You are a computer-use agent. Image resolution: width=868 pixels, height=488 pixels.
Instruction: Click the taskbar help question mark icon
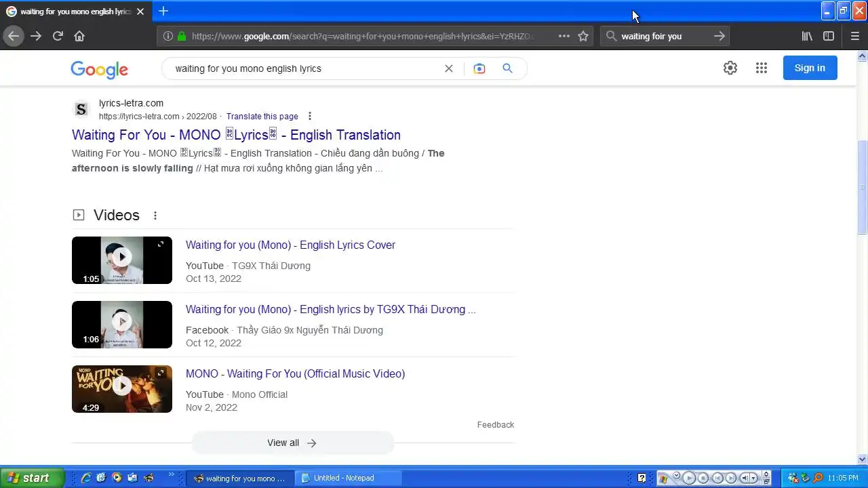click(642, 478)
